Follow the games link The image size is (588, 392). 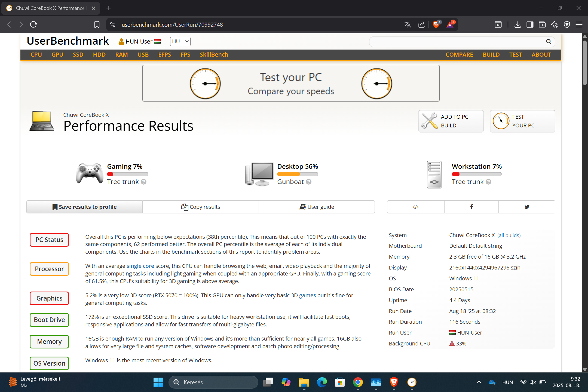pyautogui.click(x=308, y=295)
